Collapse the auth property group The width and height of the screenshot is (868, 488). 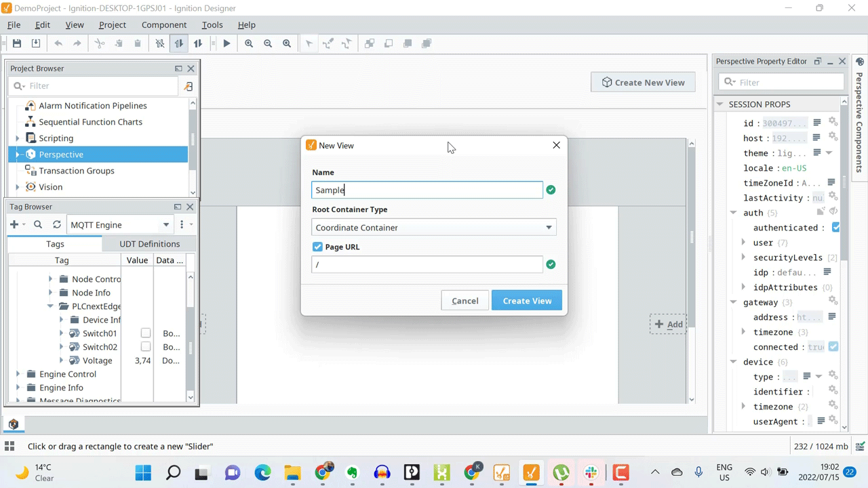coord(733,213)
